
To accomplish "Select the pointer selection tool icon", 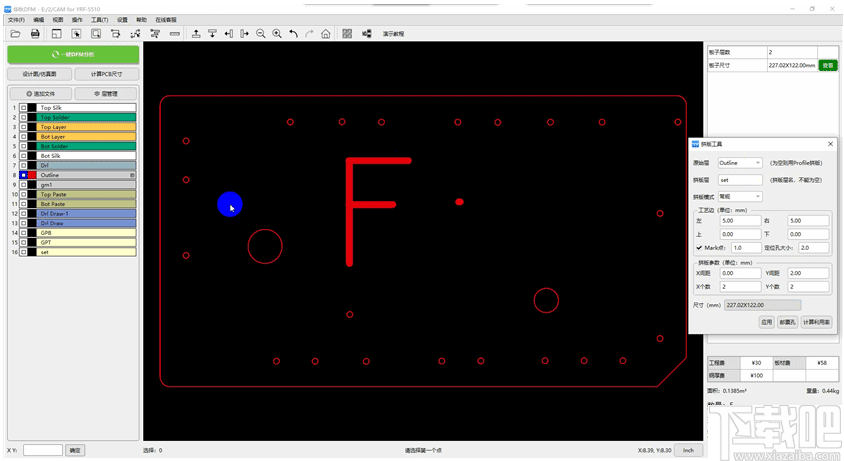I will [76, 34].
